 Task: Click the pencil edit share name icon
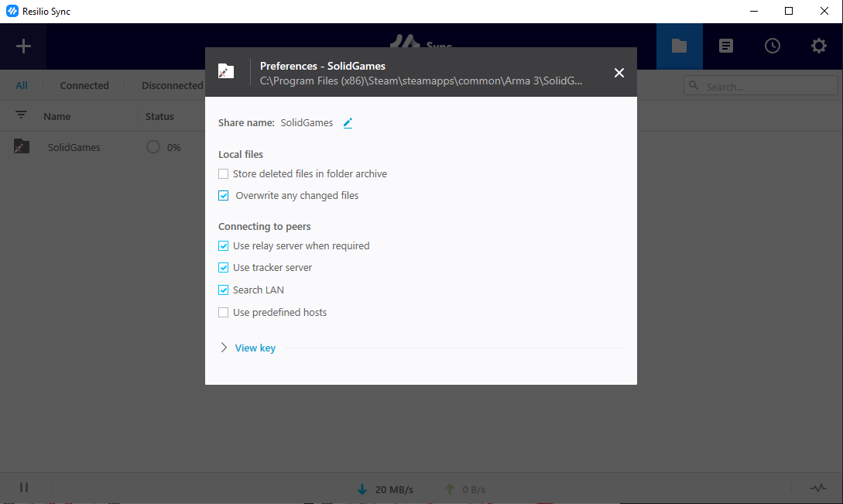tap(348, 123)
